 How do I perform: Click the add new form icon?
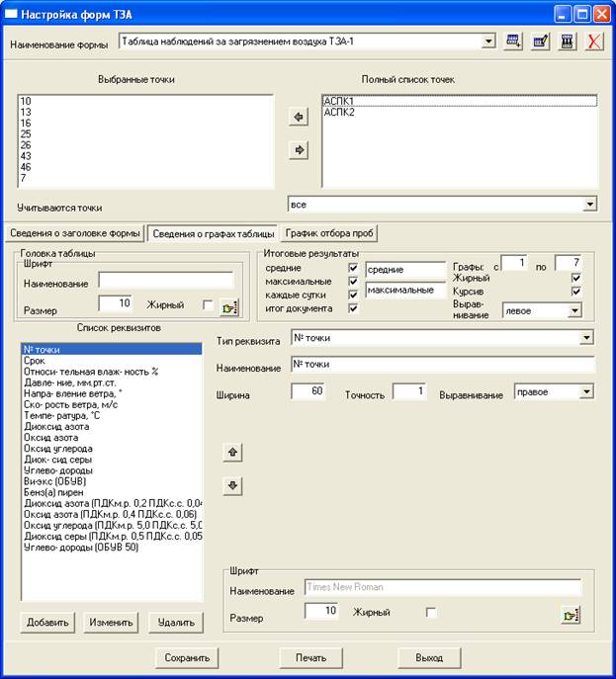tap(513, 42)
